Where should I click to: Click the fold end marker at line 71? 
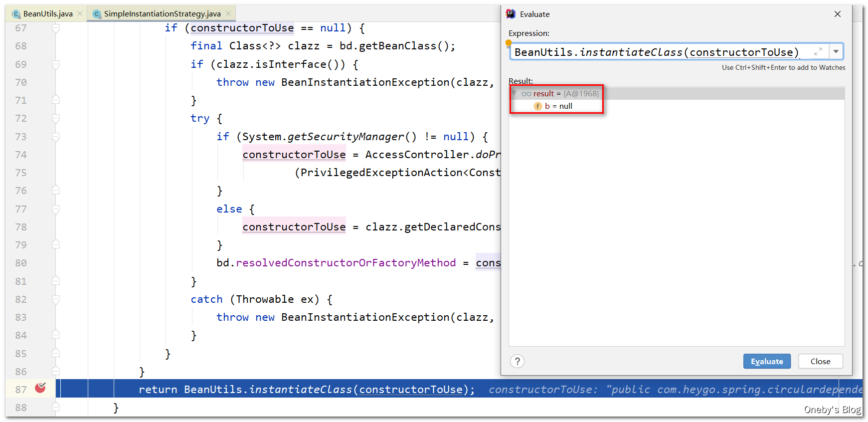[56, 100]
